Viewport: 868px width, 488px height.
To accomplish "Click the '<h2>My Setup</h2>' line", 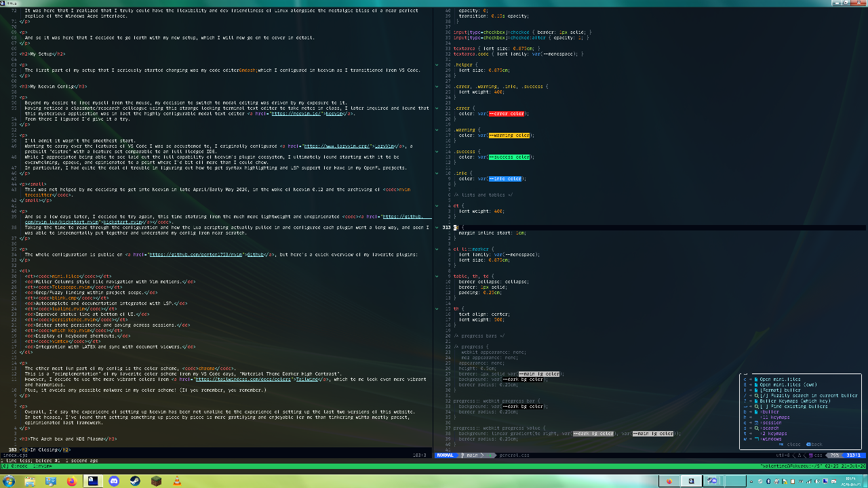I will (x=42, y=54).
